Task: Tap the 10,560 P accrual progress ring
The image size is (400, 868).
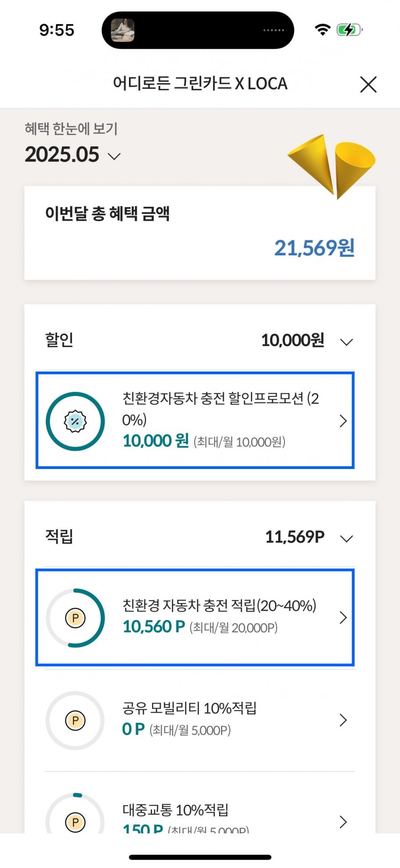Action: pyautogui.click(x=76, y=618)
